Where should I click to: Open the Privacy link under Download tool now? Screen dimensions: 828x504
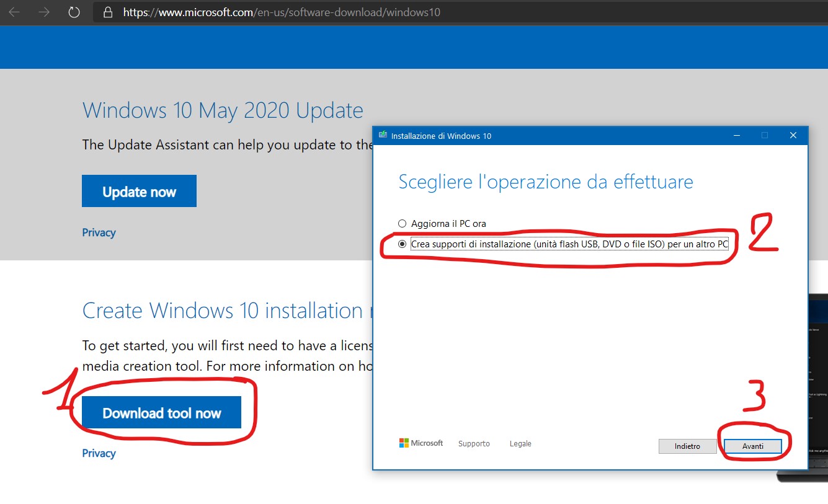pyautogui.click(x=99, y=453)
